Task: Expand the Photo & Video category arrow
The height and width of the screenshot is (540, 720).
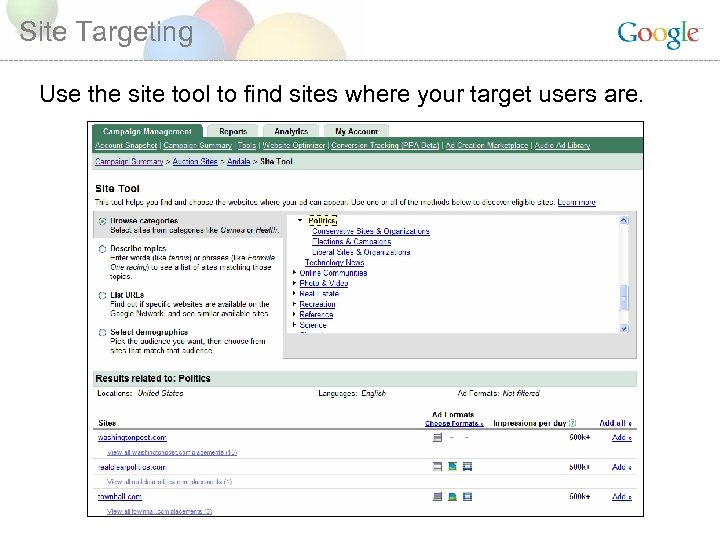Action: click(294, 283)
